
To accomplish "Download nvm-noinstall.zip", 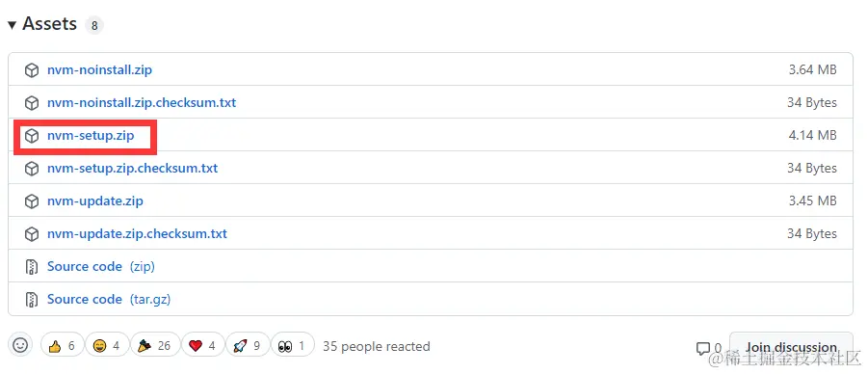I will point(99,70).
